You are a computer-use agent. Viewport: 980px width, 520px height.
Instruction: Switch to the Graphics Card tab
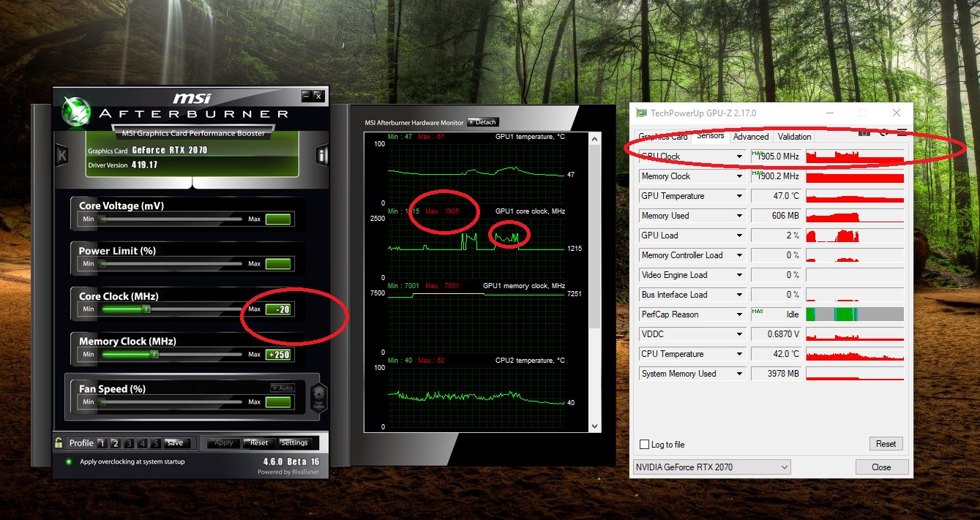pos(663,137)
